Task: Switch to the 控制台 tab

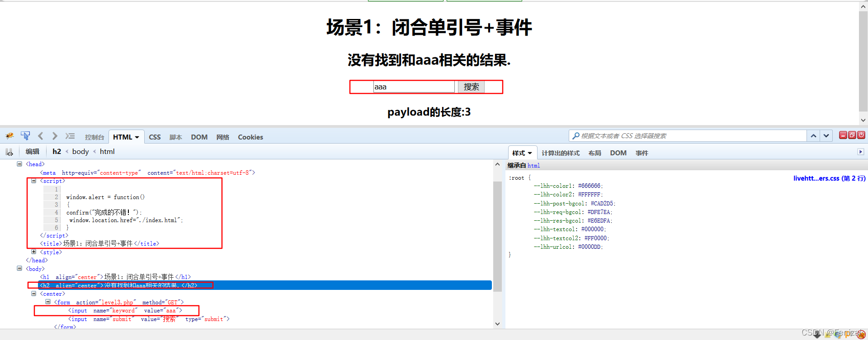Action: [94, 137]
